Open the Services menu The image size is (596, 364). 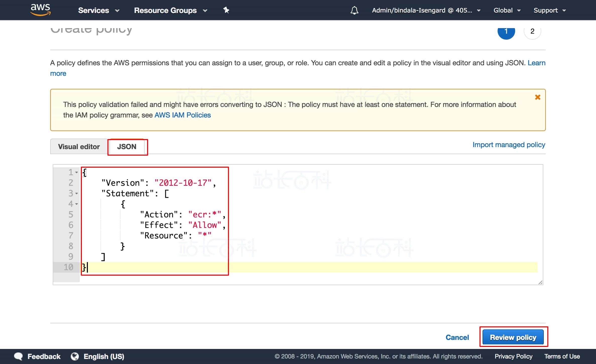tap(99, 11)
